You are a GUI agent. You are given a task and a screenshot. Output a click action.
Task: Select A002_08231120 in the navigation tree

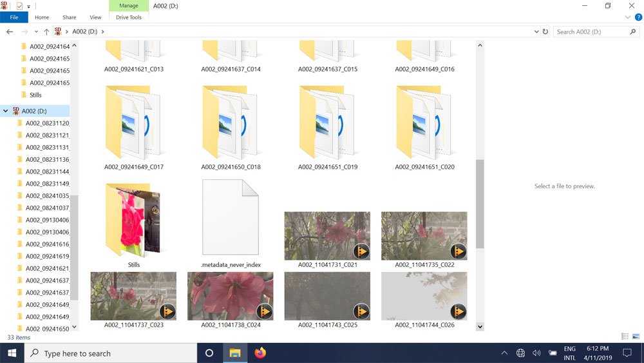tap(47, 123)
